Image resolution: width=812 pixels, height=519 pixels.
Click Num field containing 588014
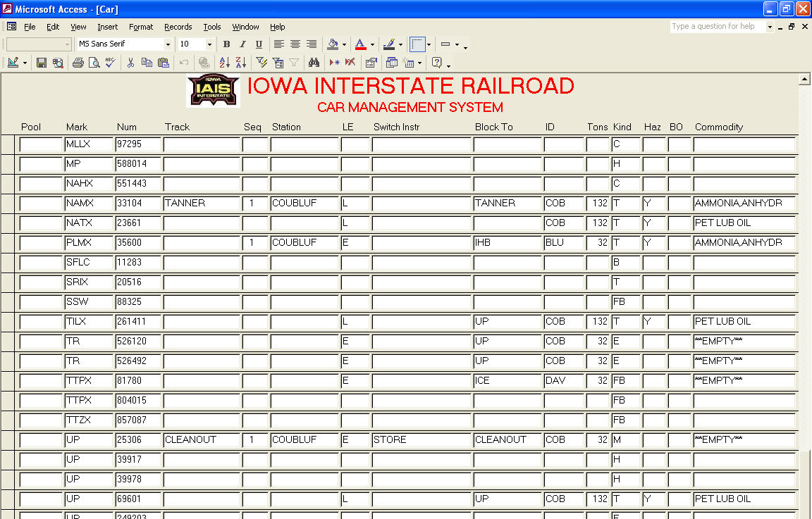[x=138, y=164]
